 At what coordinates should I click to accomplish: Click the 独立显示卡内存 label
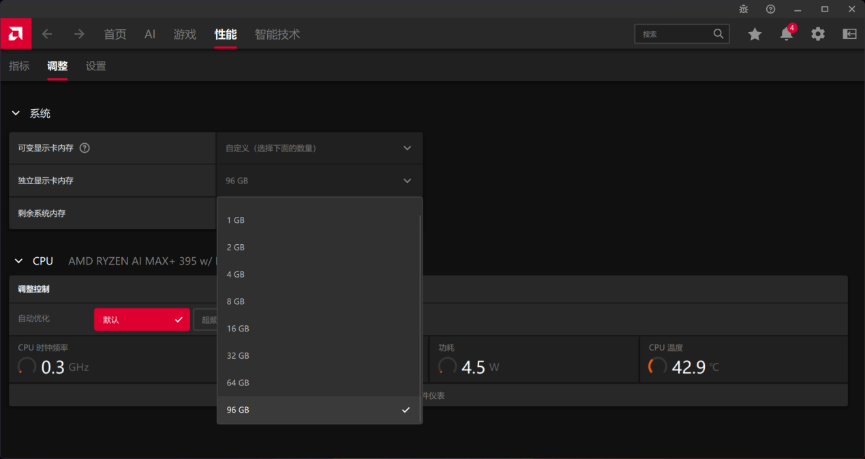[x=46, y=180]
